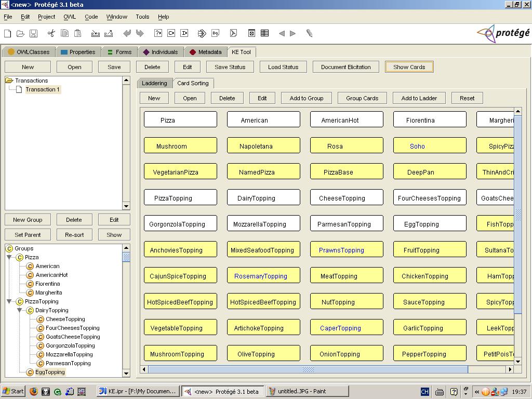532x399 pixels.
Task: Click the bug-shaped ontology test icon
Action: [x=202, y=33]
